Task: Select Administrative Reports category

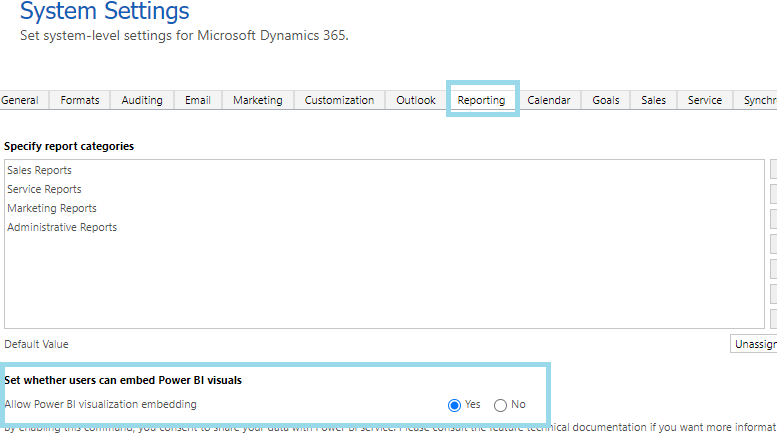Action: [62, 227]
